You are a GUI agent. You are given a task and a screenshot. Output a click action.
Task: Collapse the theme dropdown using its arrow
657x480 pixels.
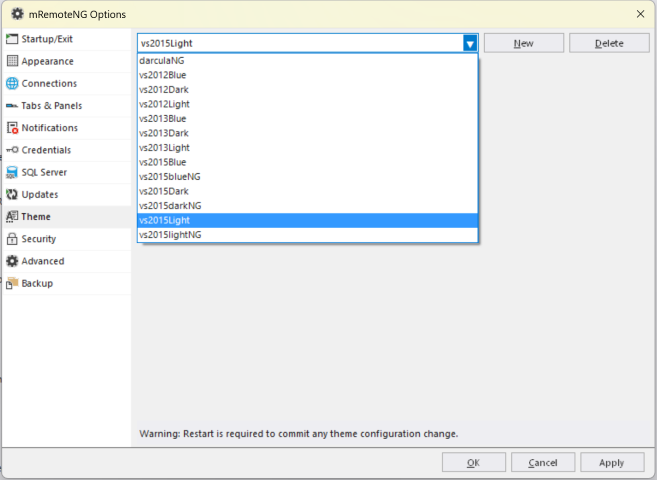[x=470, y=43]
